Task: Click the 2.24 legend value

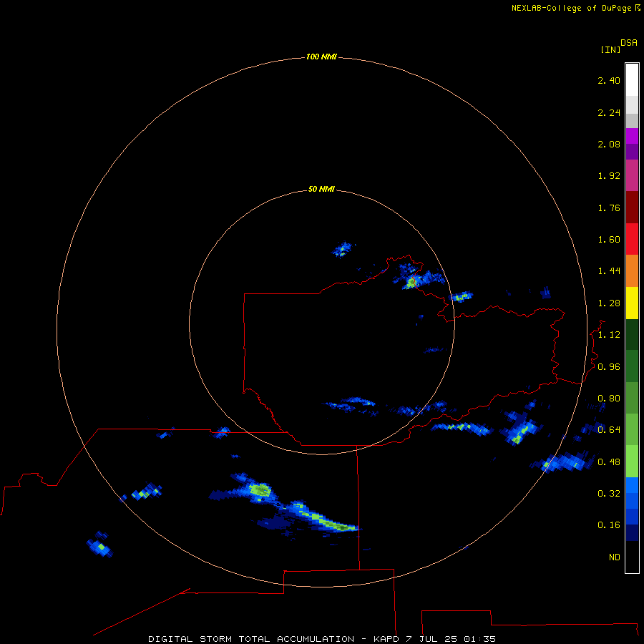Action: click(609, 112)
